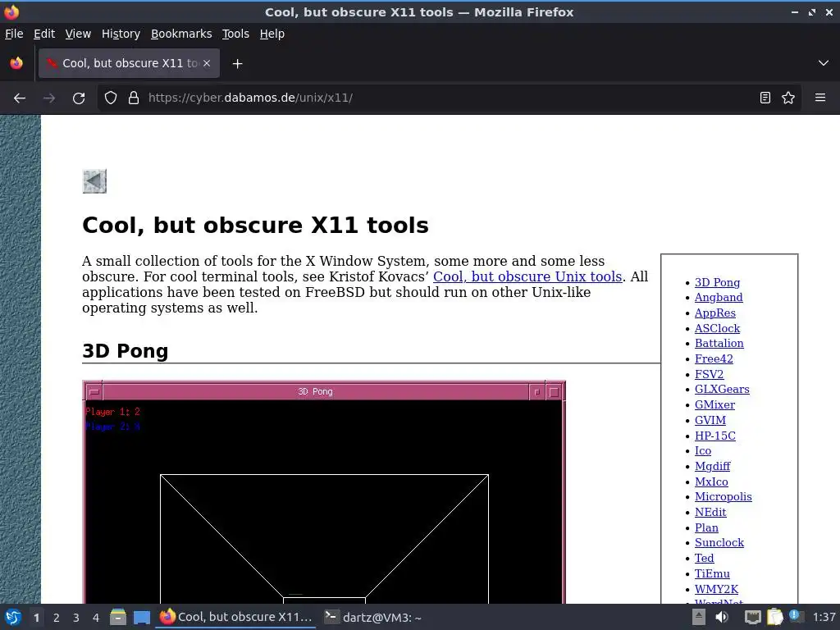The image size is (840, 630).
Task: Bookmark this page with the star
Action: click(x=788, y=98)
